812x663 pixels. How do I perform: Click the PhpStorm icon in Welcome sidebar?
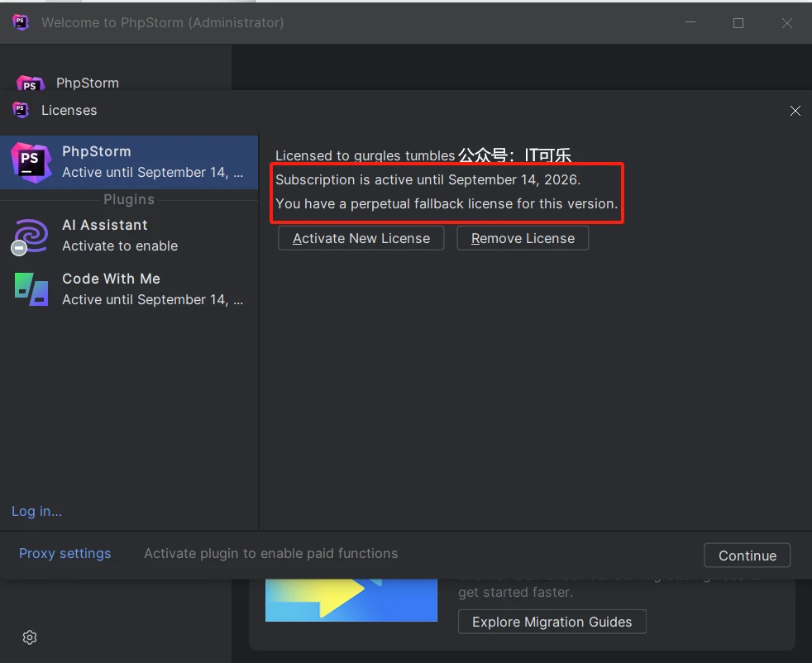31,83
